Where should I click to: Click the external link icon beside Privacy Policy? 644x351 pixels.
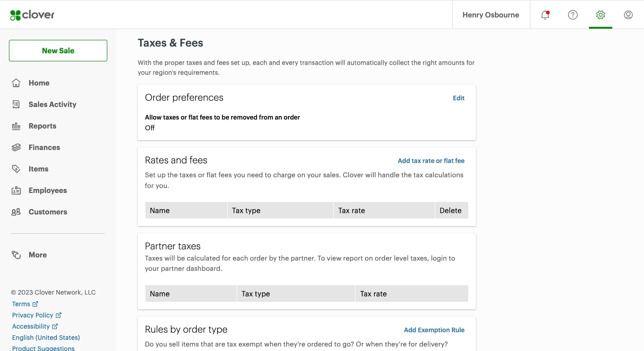pyautogui.click(x=59, y=315)
